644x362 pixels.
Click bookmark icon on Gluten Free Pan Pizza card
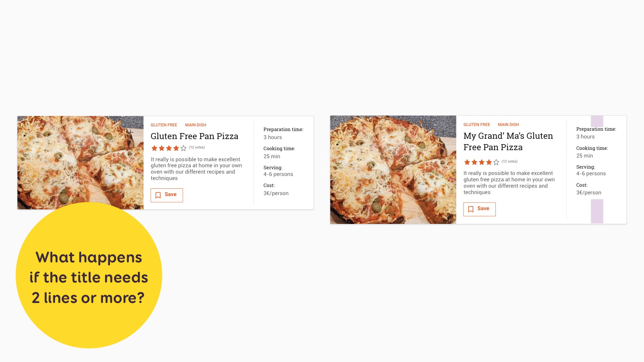coord(158,195)
